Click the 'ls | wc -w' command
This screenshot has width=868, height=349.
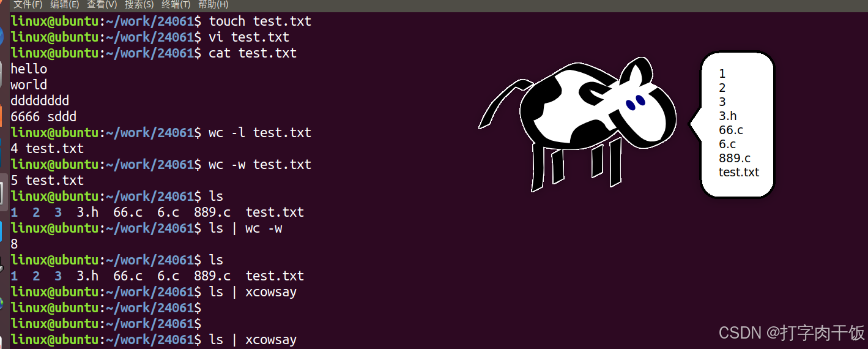click(245, 228)
